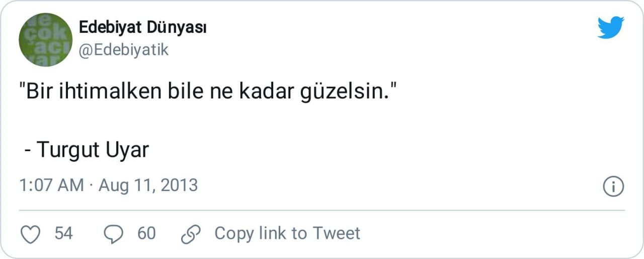
Task: Click the word "Tweet" in the footer
Action: tap(337, 233)
